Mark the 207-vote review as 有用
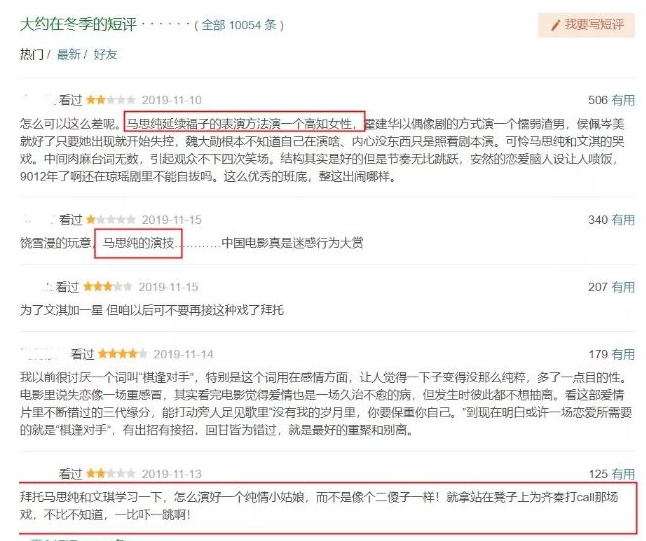Image resolution: width=646 pixels, height=541 pixels. click(x=623, y=287)
